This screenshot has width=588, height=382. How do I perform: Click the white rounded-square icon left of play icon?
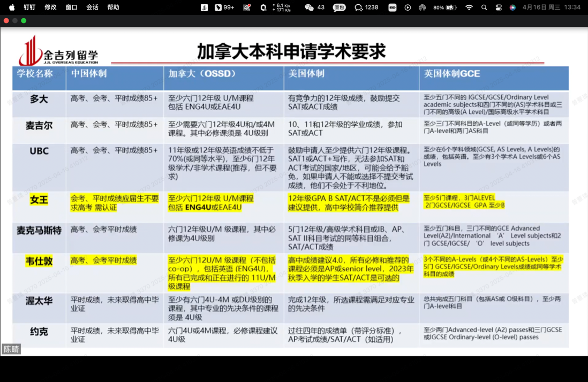coord(392,7)
